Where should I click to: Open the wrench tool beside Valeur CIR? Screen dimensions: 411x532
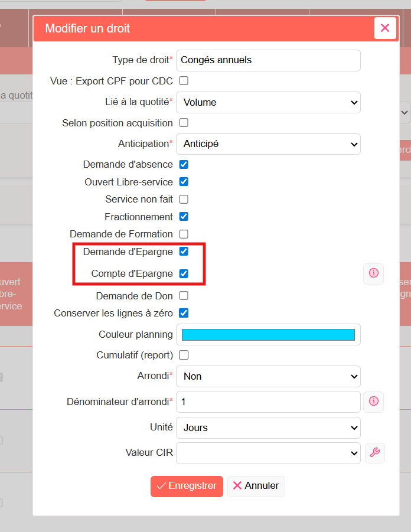(375, 453)
